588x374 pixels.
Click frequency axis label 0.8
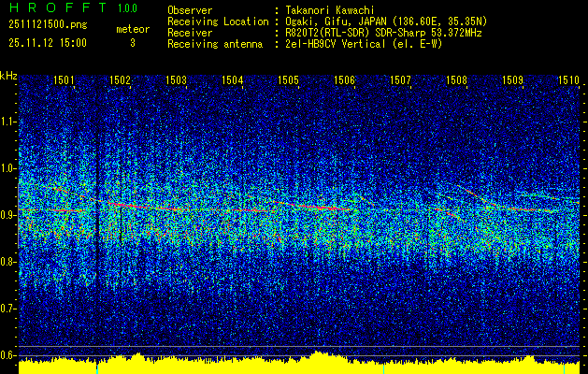(7, 262)
